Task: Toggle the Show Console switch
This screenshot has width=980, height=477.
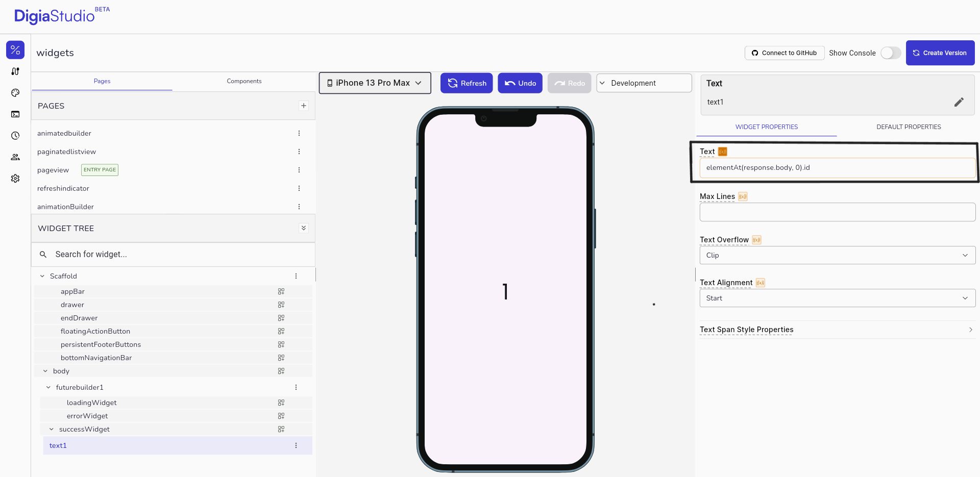Action: click(891, 53)
